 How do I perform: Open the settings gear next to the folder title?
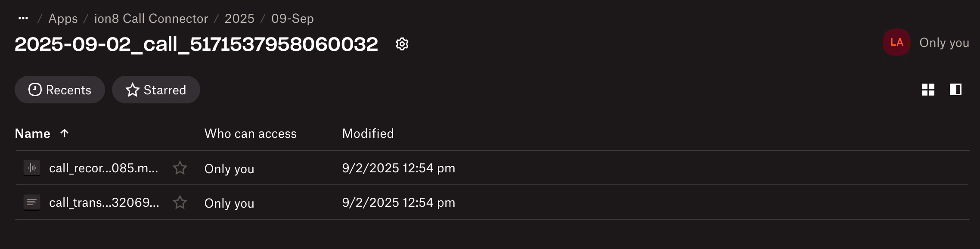tap(403, 44)
